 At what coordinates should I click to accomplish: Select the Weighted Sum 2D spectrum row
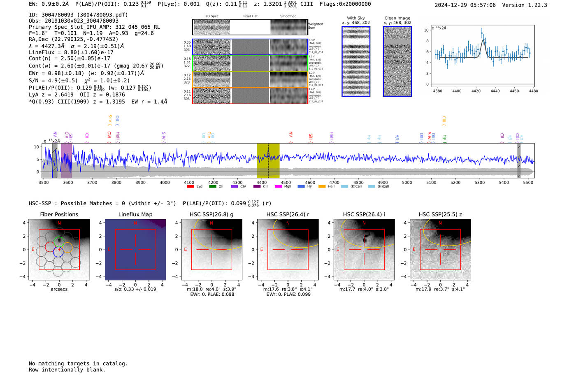[x=250, y=27]
